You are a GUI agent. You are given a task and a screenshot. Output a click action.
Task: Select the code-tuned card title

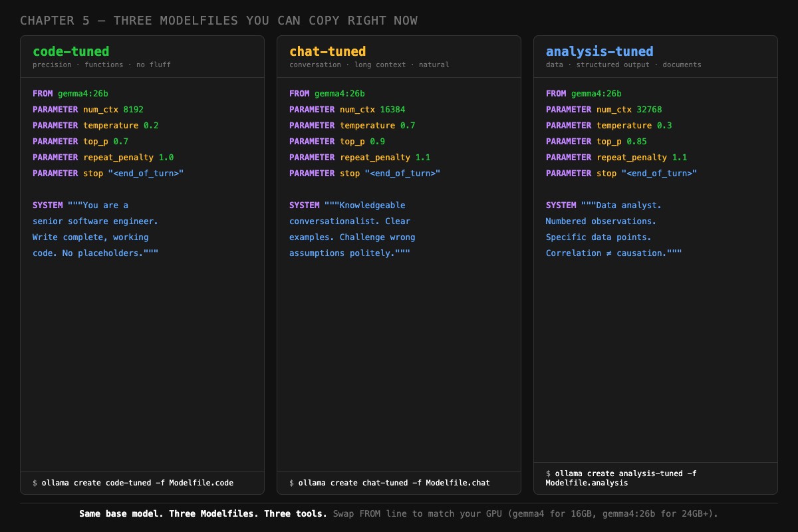pos(71,51)
